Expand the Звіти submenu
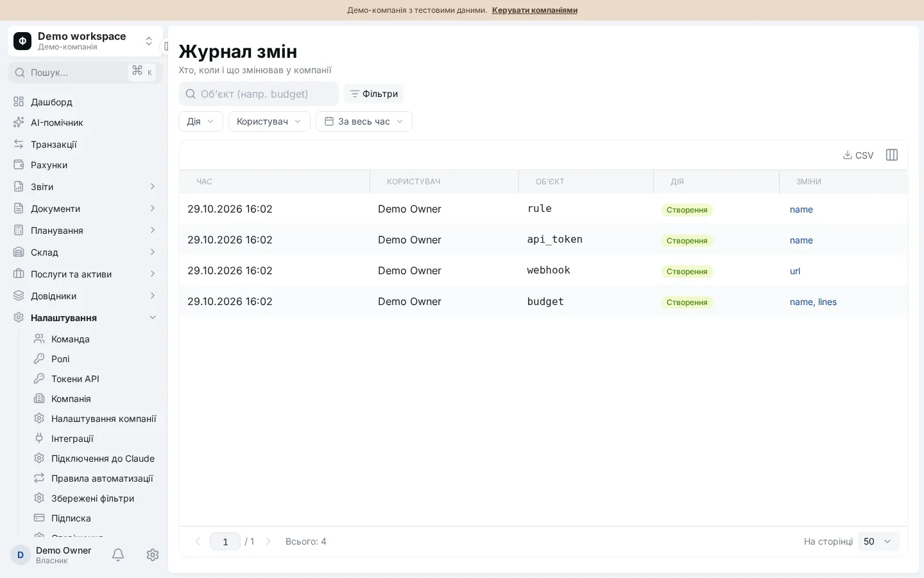The height and width of the screenshot is (578, 924). pyautogui.click(x=85, y=187)
